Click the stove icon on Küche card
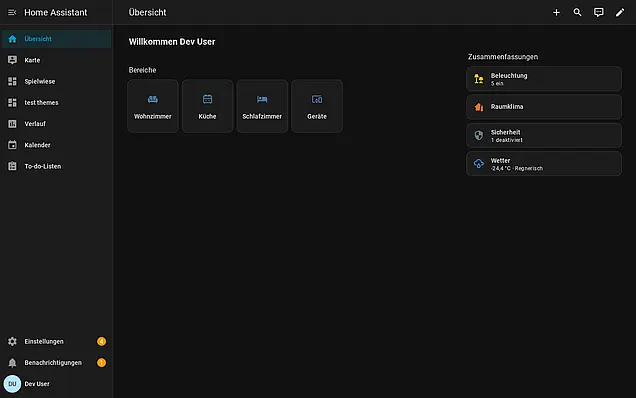This screenshot has height=398, width=636. pos(207,99)
